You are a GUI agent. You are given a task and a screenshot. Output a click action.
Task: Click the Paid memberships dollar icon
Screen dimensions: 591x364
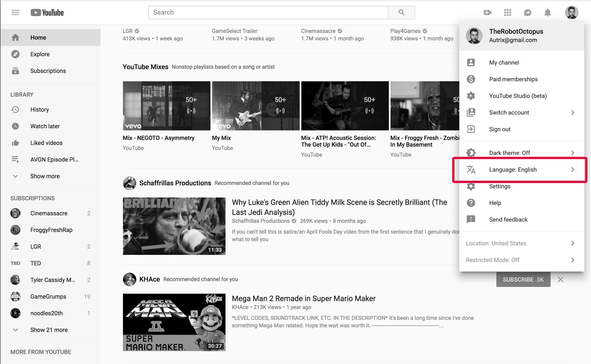[x=471, y=79]
